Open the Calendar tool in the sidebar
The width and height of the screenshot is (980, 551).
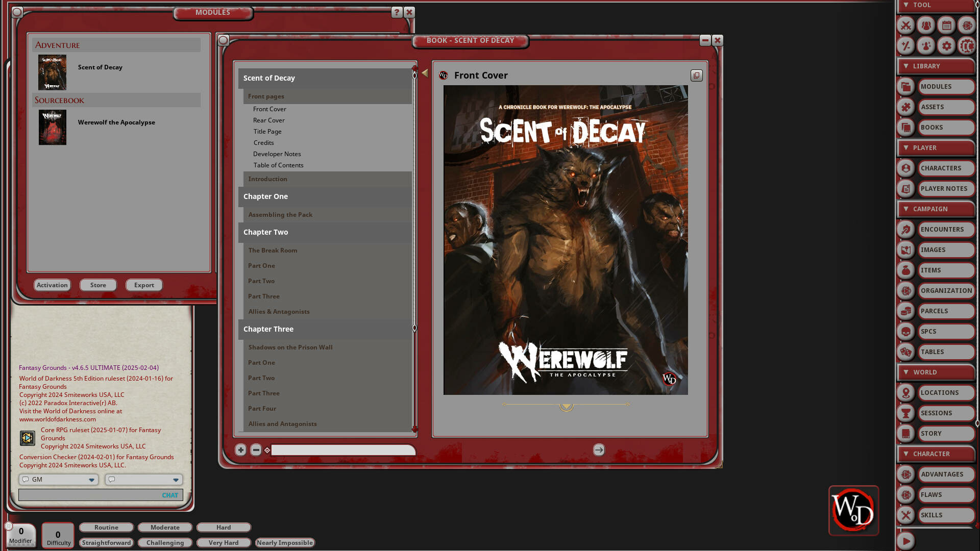coord(946,26)
